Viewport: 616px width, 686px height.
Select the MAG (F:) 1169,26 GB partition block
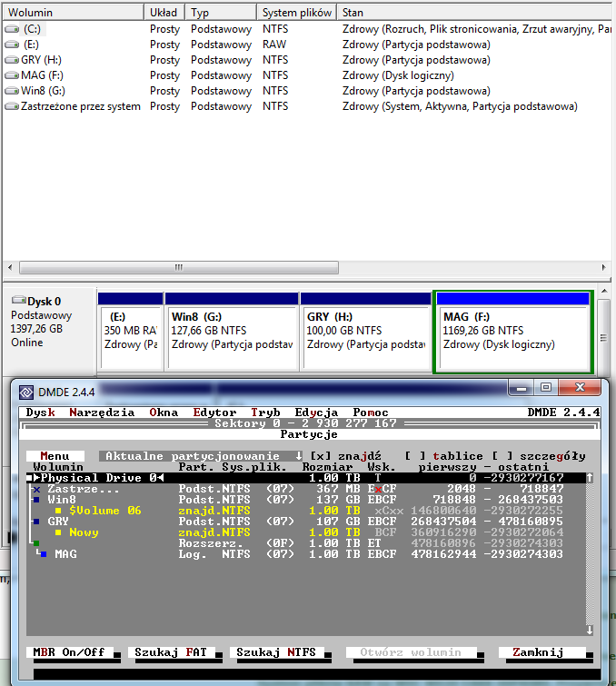[x=512, y=332]
